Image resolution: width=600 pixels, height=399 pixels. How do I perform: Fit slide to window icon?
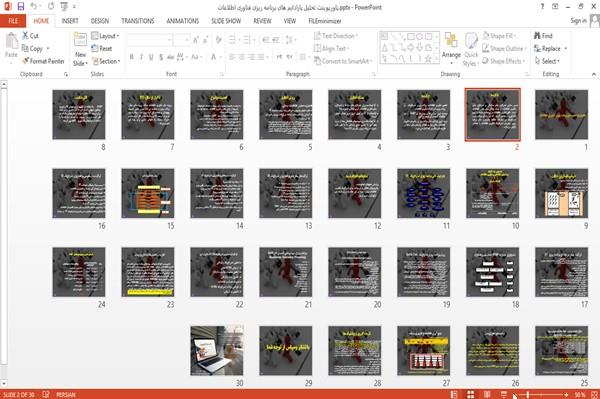point(594,394)
